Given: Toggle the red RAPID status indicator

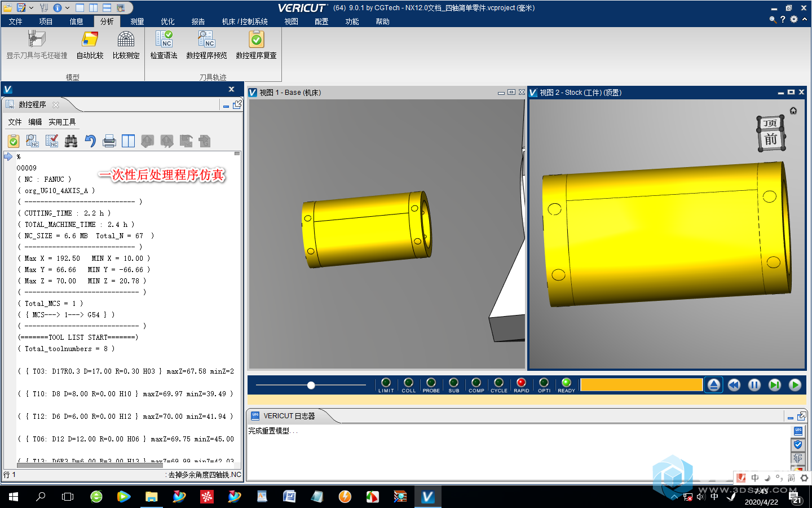Looking at the screenshot, I should coord(522,385).
